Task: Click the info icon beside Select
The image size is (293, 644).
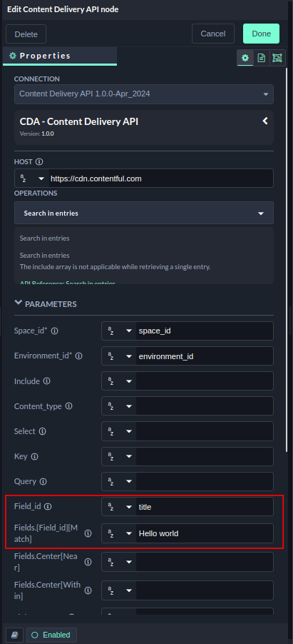Action: point(43,431)
